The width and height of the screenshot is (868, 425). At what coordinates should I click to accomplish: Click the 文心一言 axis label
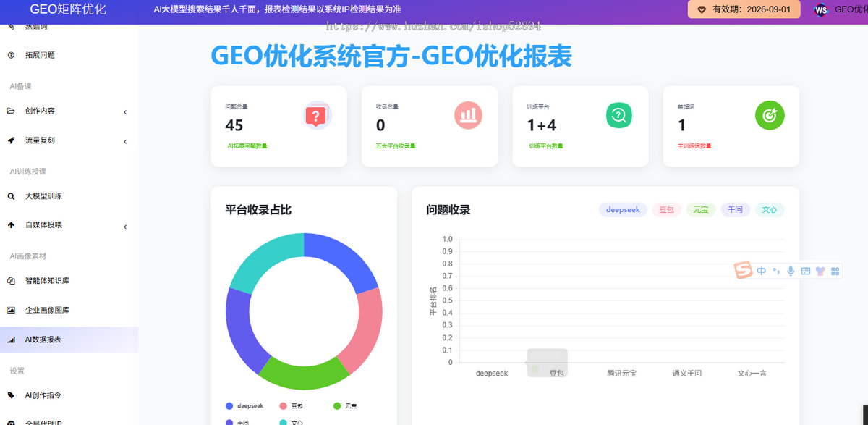[x=752, y=374]
